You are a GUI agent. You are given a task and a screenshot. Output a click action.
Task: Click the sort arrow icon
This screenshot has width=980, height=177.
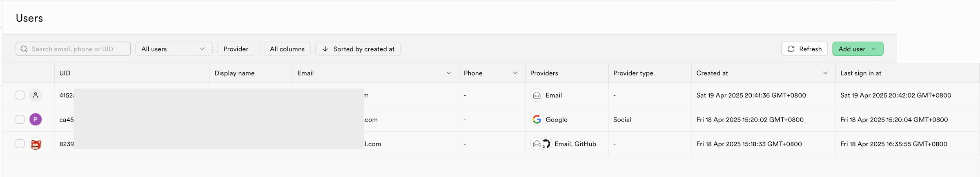click(x=325, y=49)
